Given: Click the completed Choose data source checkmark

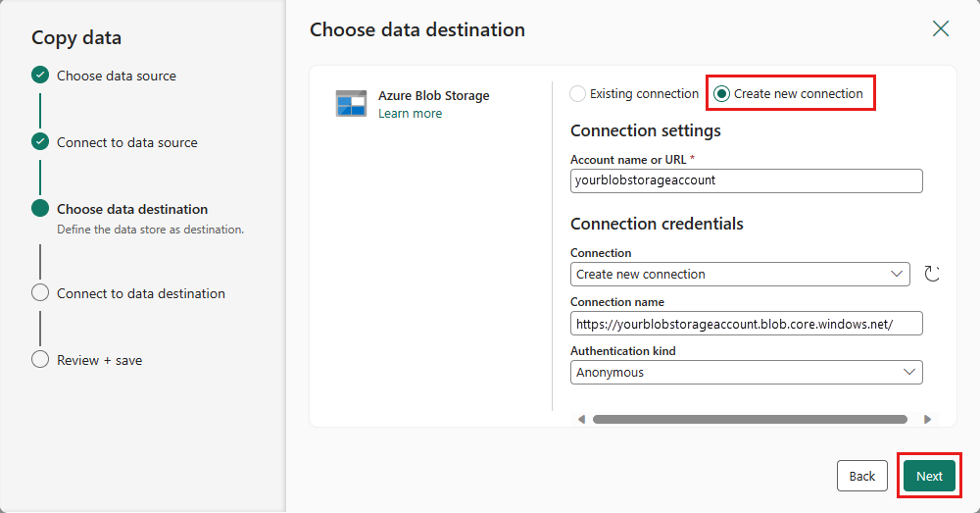Looking at the screenshot, I should (x=40, y=76).
